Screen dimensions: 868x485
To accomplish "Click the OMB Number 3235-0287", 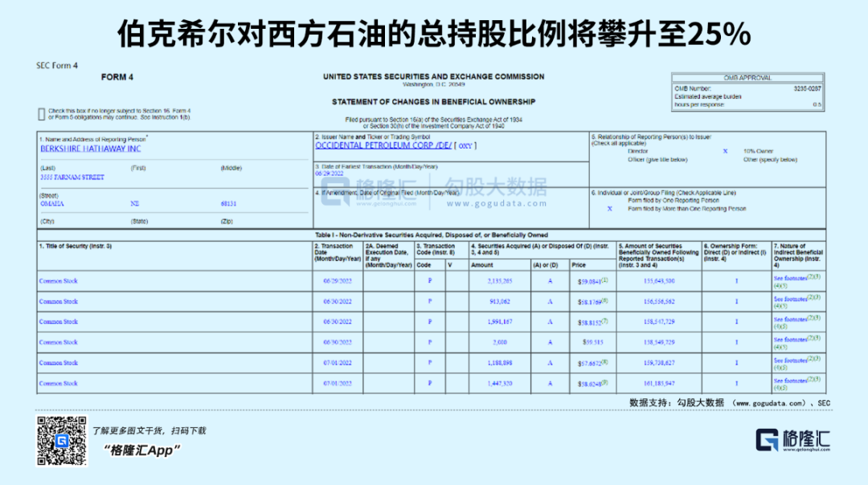I will [x=807, y=88].
